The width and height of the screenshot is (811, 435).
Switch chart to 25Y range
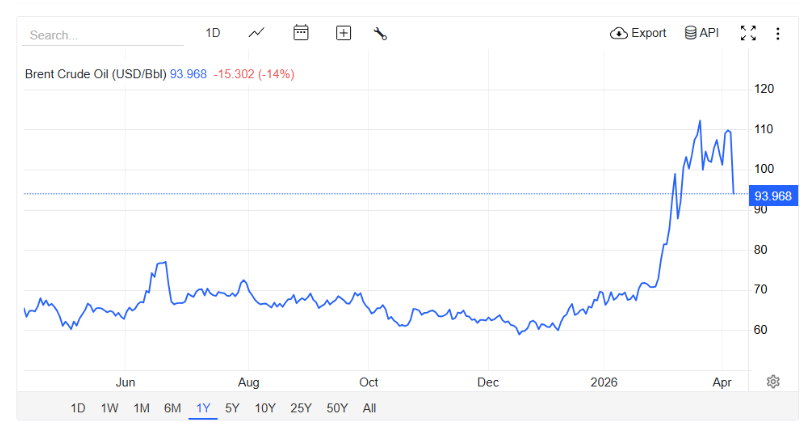300,408
